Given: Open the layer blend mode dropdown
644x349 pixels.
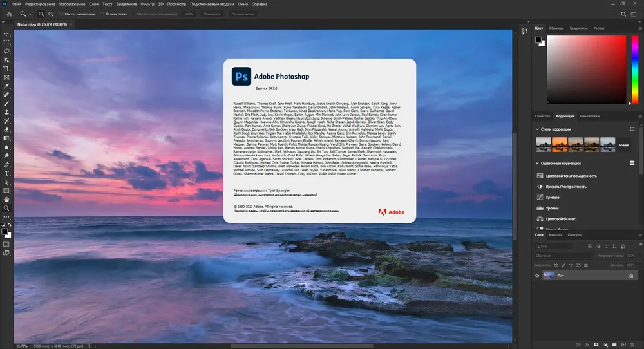Looking at the screenshot, I should click(x=564, y=256).
